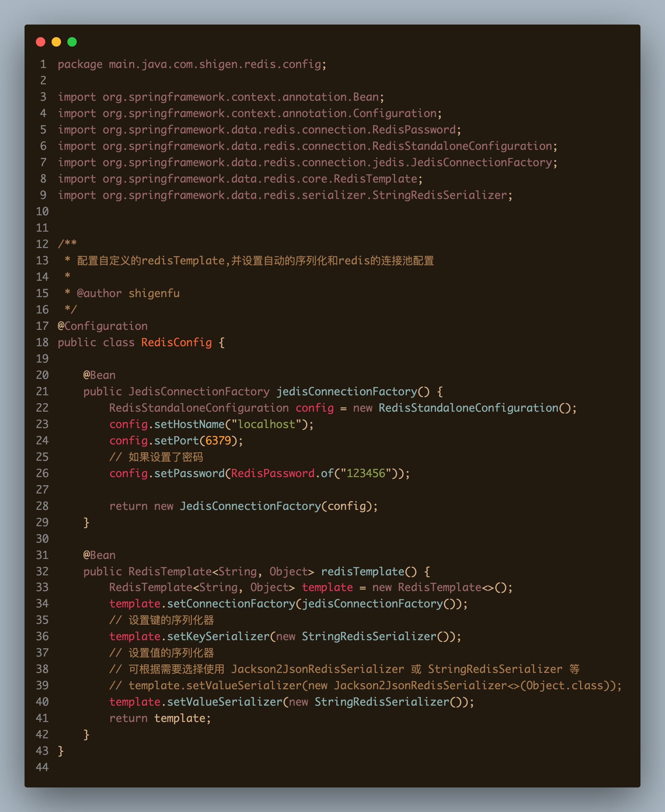Click line number 44 at the bottom
Screen dimensions: 665x812
(x=42, y=767)
